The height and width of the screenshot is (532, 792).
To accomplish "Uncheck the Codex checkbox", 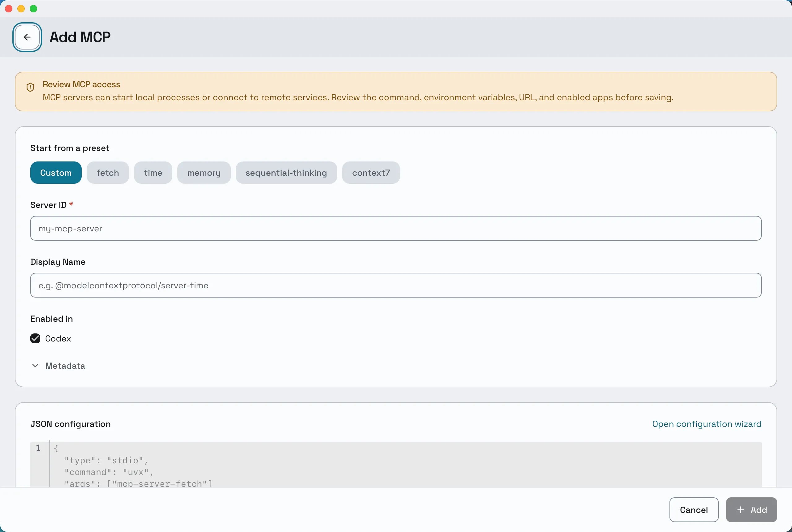I will coord(35,339).
